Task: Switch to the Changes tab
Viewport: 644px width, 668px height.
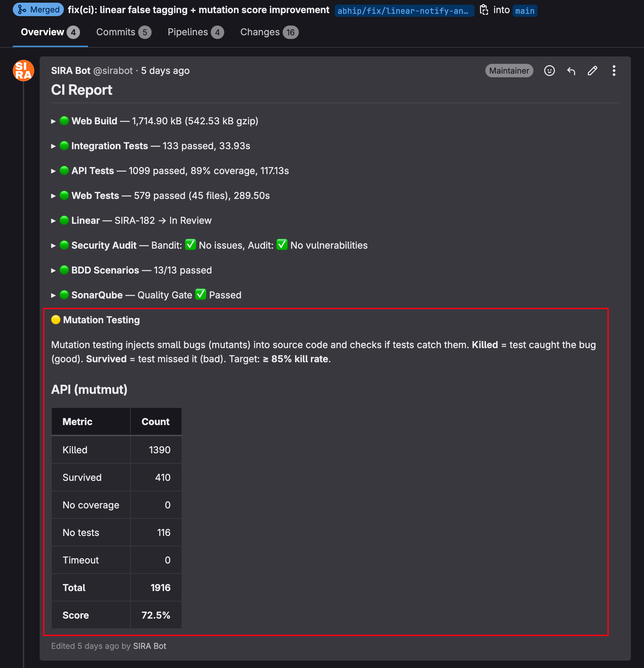Action: [x=260, y=32]
